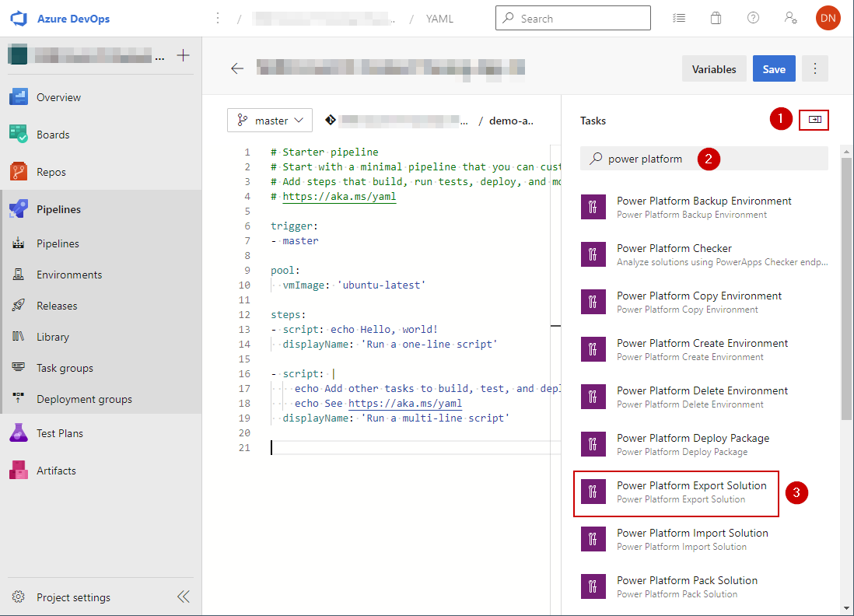
Task: Open the master branch selector
Action: point(269,120)
